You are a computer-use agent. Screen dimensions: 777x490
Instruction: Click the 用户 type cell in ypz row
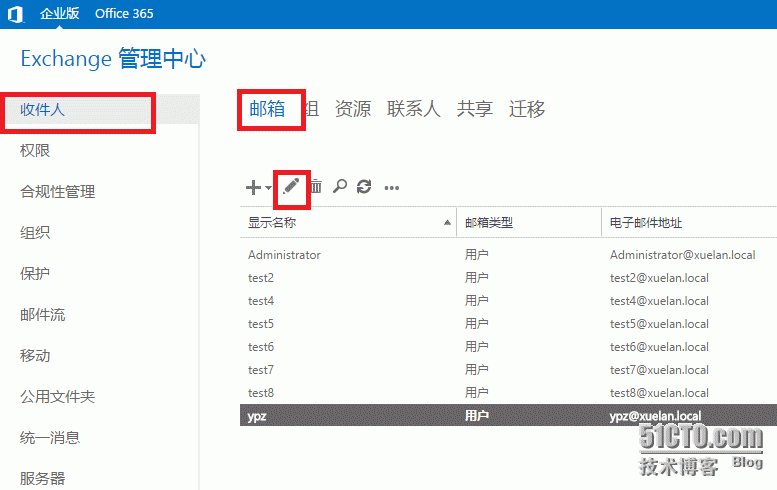click(x=476, y=416)
